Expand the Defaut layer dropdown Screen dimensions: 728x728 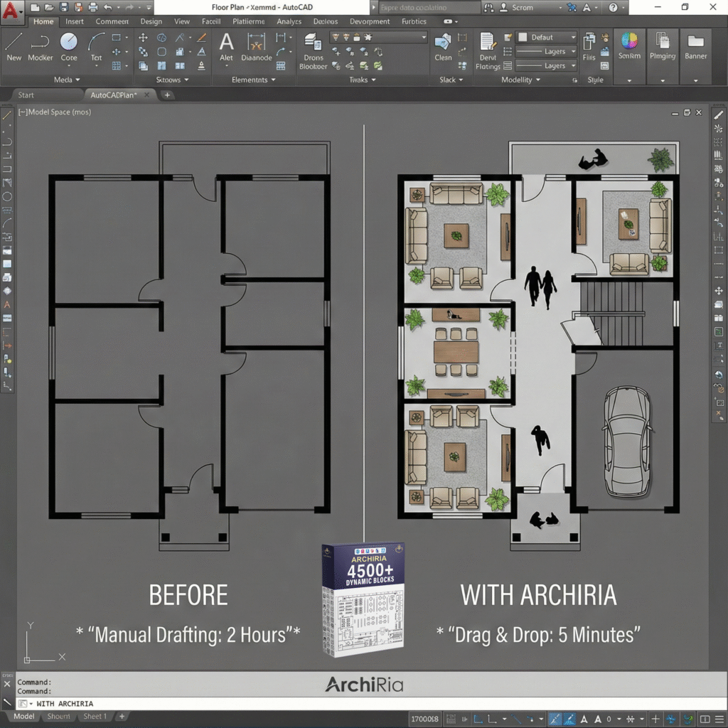[x=572, y=37]
